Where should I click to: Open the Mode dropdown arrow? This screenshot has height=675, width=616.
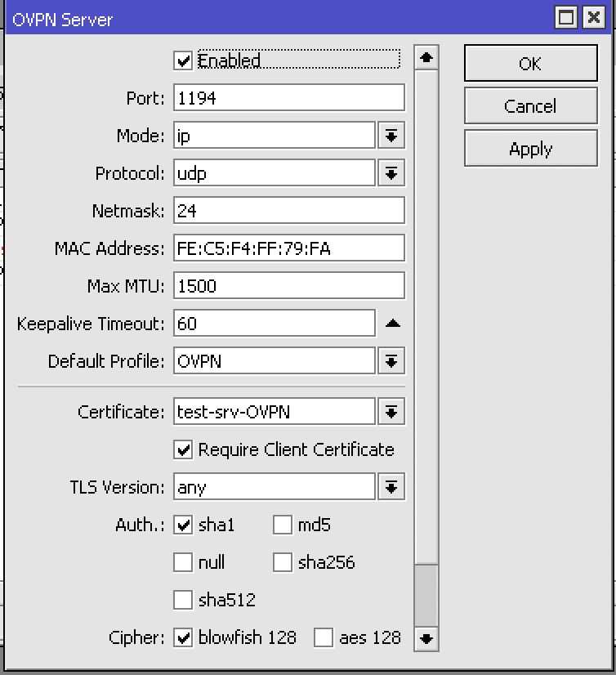click(391, 136)
